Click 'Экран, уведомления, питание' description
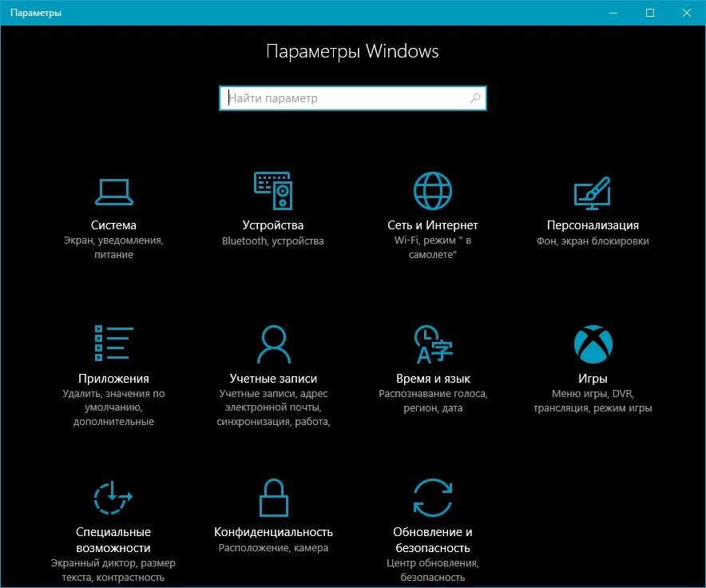Viewport: 706px width, 588px height. click(113, 248)
